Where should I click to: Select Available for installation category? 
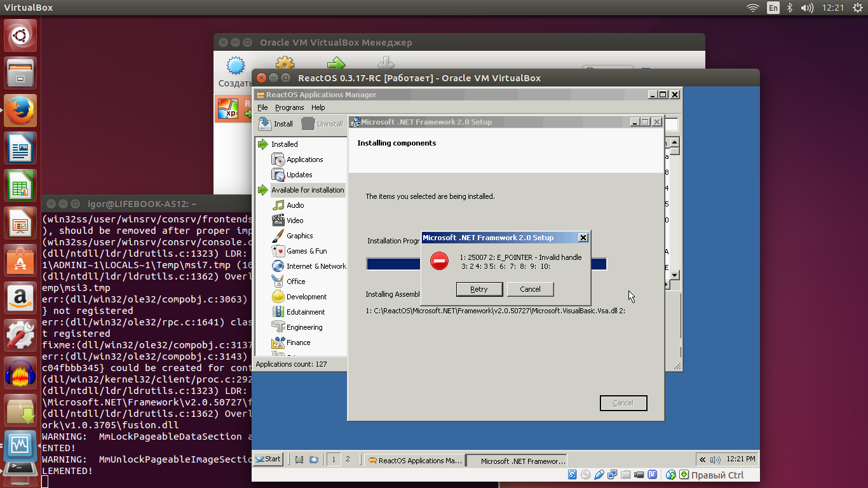308,190
